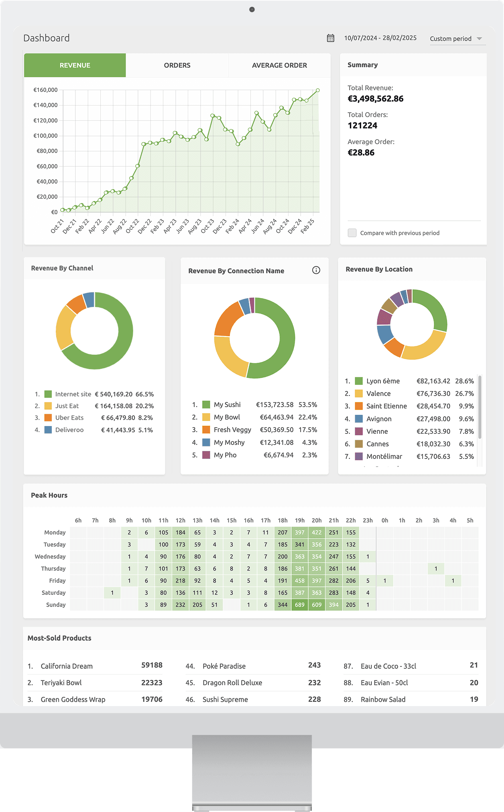Screen dimensions: 504x812
Task: Click the last data point on revenue chart
Action: 318,90
